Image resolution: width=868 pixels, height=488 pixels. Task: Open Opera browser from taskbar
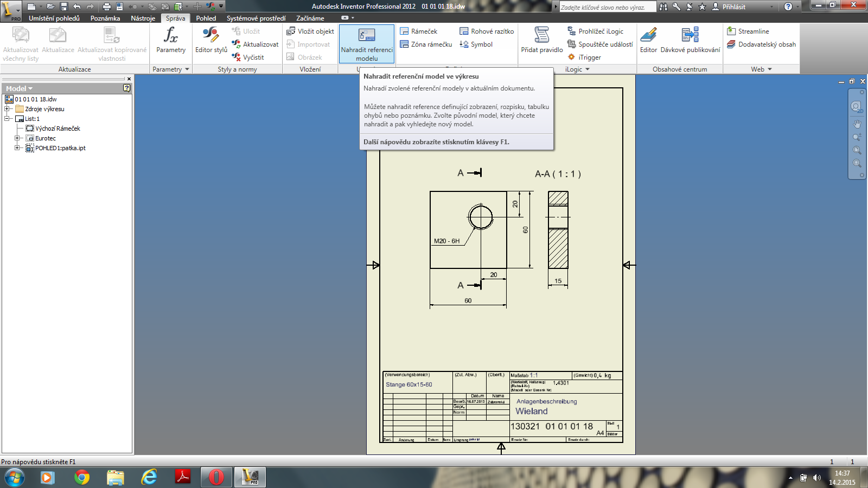pos(216,477)
